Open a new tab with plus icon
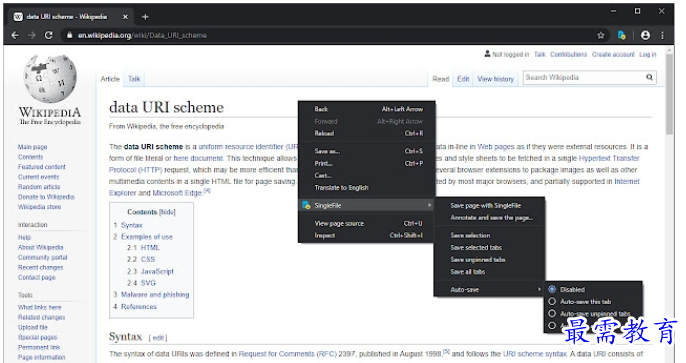Screen dimensions: 686x363 click(145, 17)
